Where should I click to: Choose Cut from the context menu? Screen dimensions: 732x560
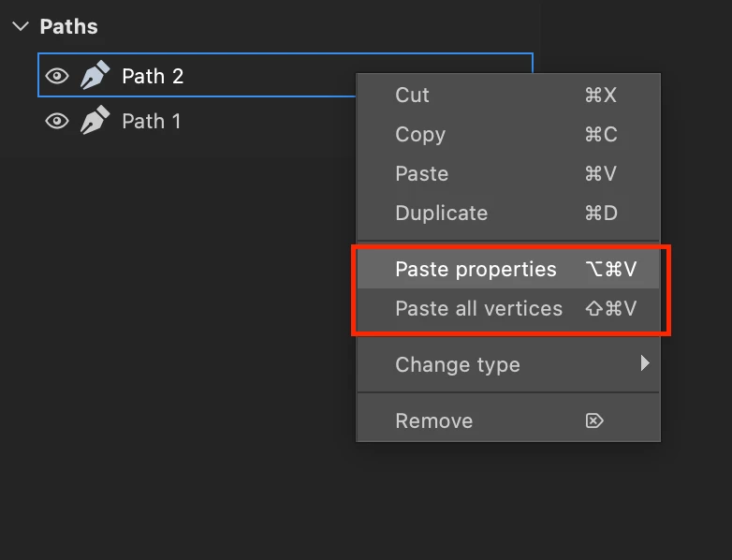(x=508, y=95)
